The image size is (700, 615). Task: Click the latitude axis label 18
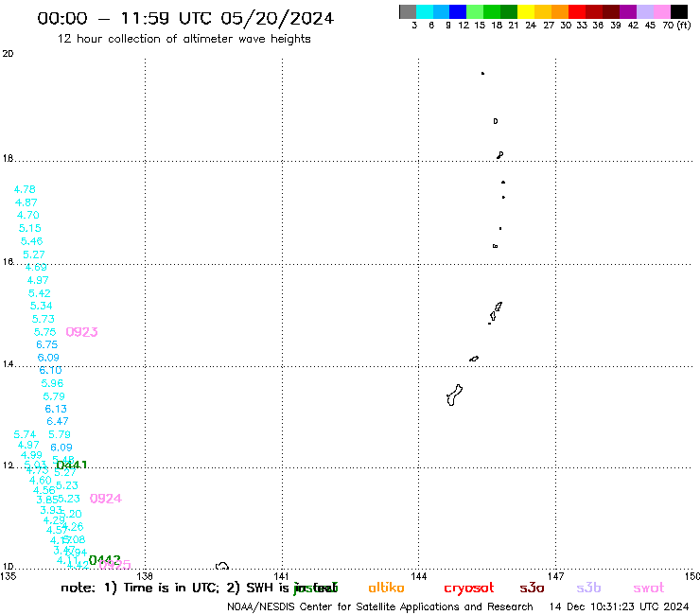click(8, 159)
